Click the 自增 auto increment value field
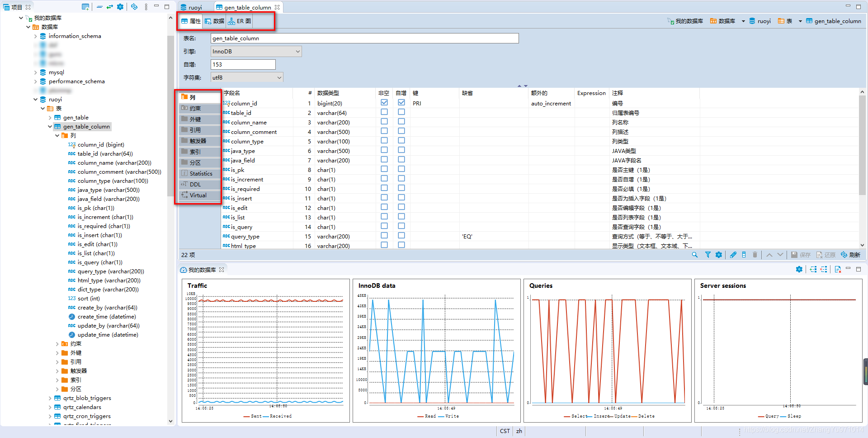 [x=243, y=65]
